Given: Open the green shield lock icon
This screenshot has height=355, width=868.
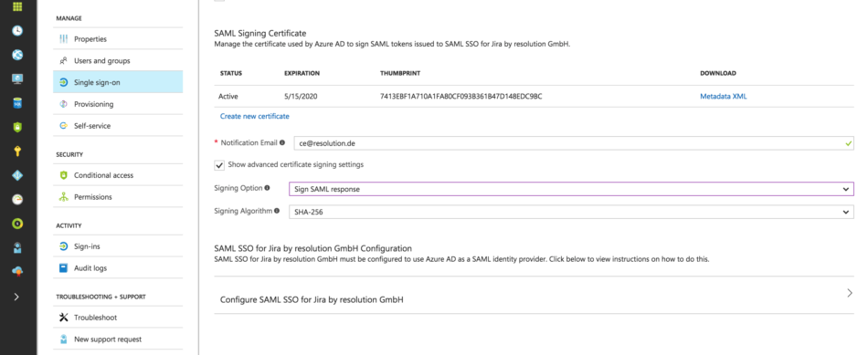Looking at the screenshot, I should (17, 127).
